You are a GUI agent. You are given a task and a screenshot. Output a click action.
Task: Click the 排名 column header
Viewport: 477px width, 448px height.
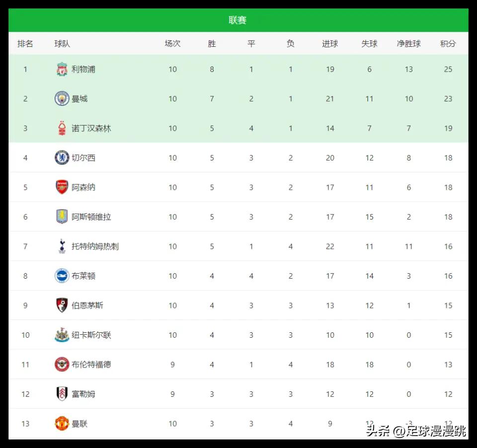(25, 44)
